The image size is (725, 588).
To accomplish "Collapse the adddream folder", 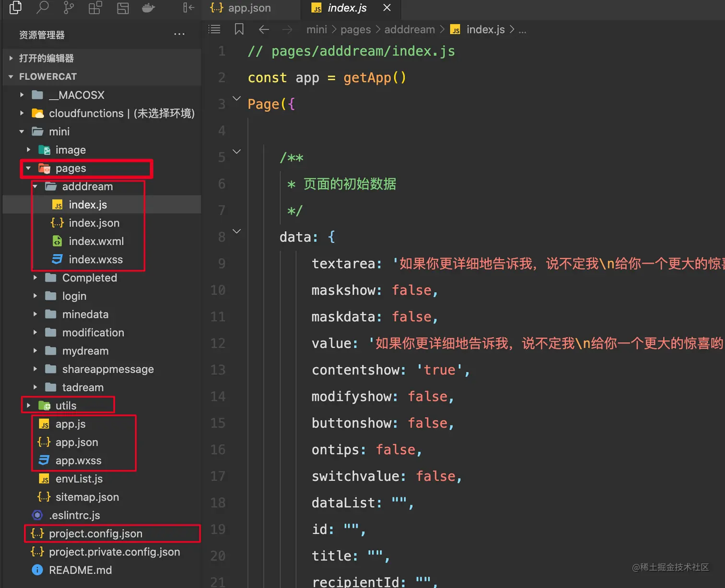I will [102, 187].
